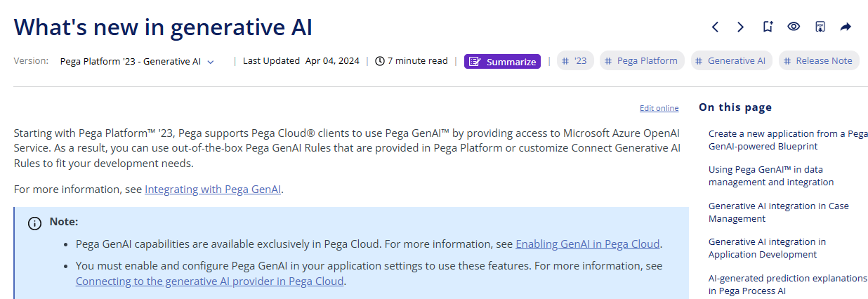The image size is (868, 299).
Task: Click the clock icon beside 7 minute read
Action: pyautogui.click(x=380, y=61)
